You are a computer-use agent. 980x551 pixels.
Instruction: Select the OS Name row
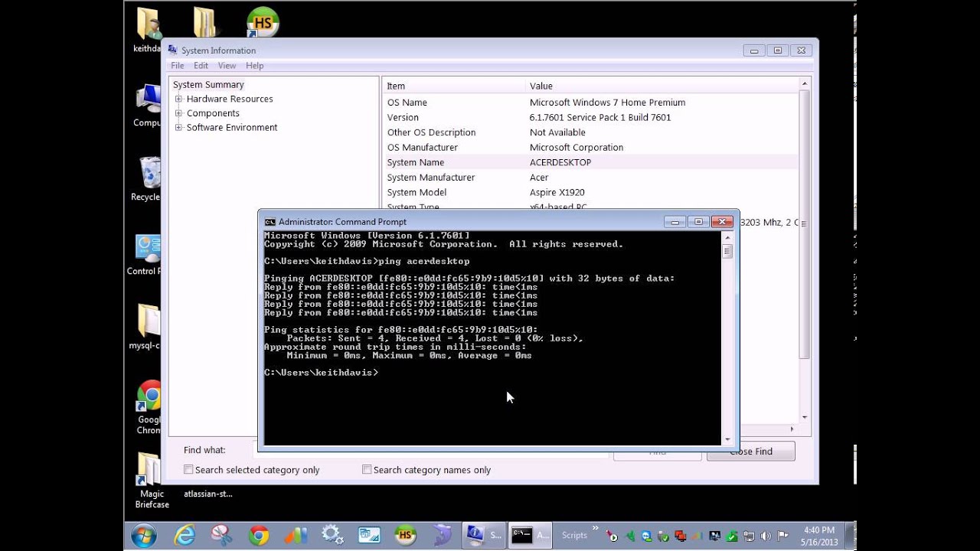point(590,103)
